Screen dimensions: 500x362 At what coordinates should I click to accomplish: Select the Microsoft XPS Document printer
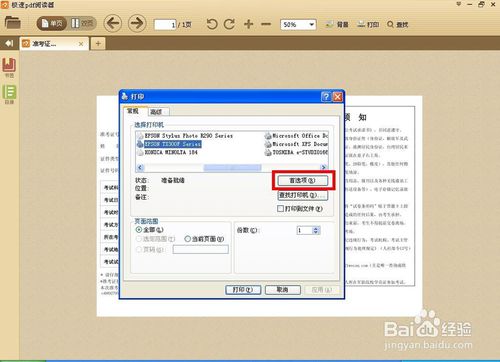click(296, 144)
